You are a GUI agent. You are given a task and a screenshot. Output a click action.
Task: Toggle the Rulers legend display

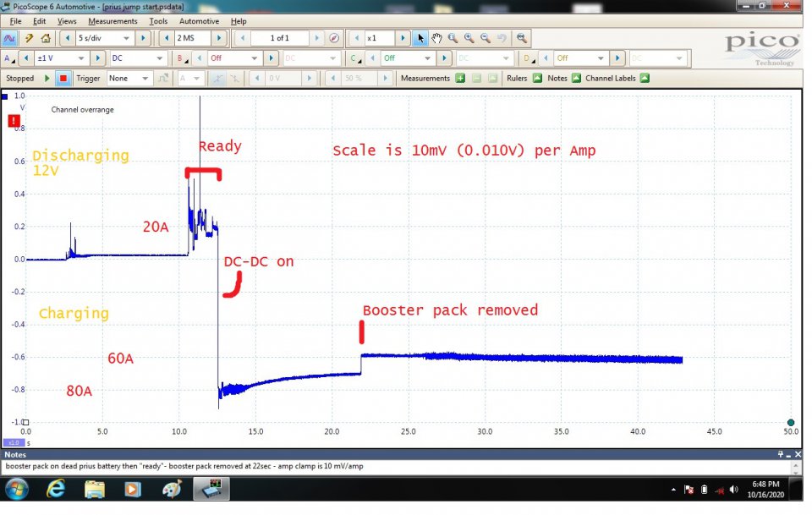pos(536,79)
